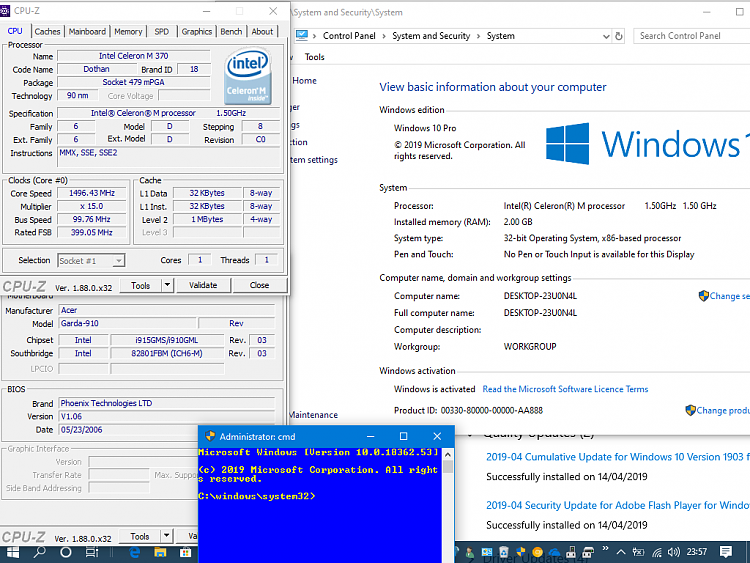Click the CPU-Z title bar app icon
The width and height of the screenshot is (750, 563).
(5, 11)
